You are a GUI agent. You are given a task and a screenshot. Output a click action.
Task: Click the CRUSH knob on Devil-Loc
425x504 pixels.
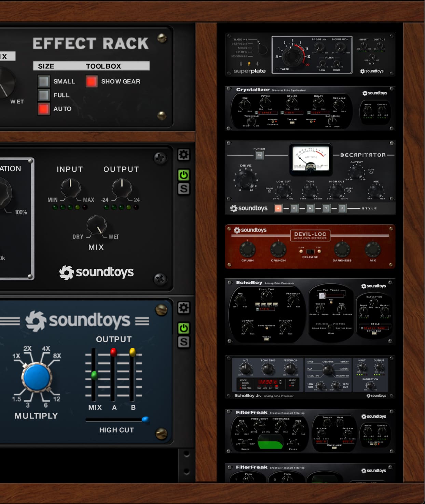click(247, 249)
